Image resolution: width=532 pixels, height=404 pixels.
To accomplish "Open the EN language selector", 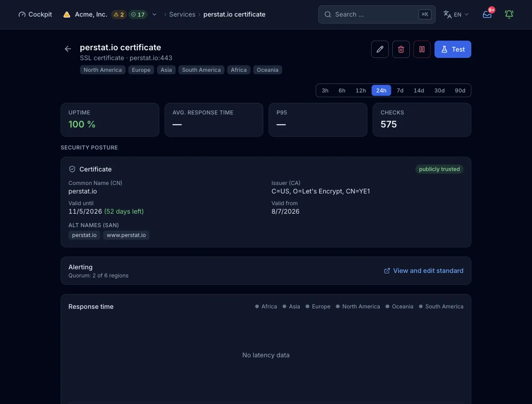I will (x=456, y=14).
